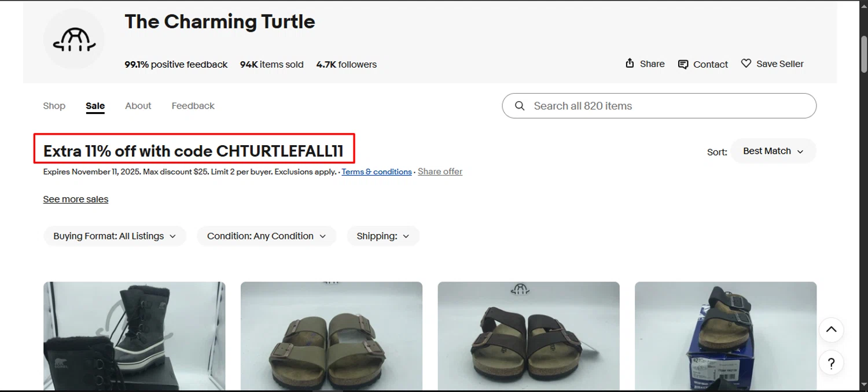868x392 pixels.
Task: Click the Save Seller heart icon
Action: pyautogui.click(x=746, y=64)
